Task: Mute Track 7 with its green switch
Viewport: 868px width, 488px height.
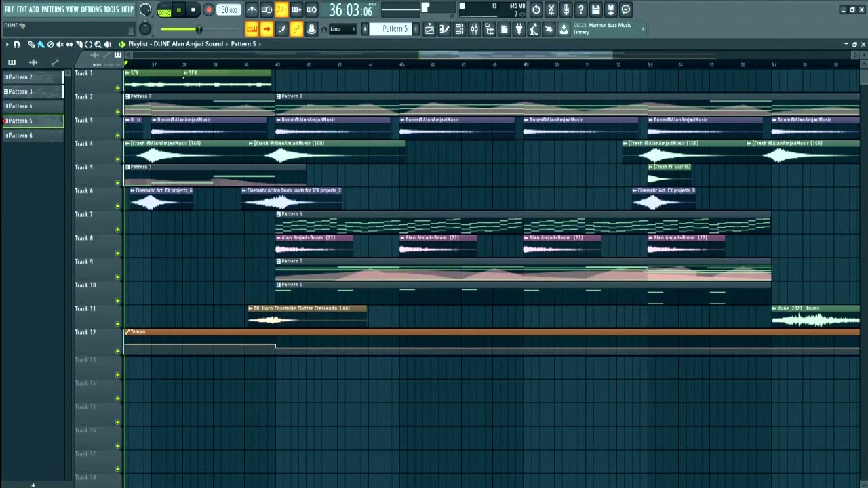Action: pos(117,230)
